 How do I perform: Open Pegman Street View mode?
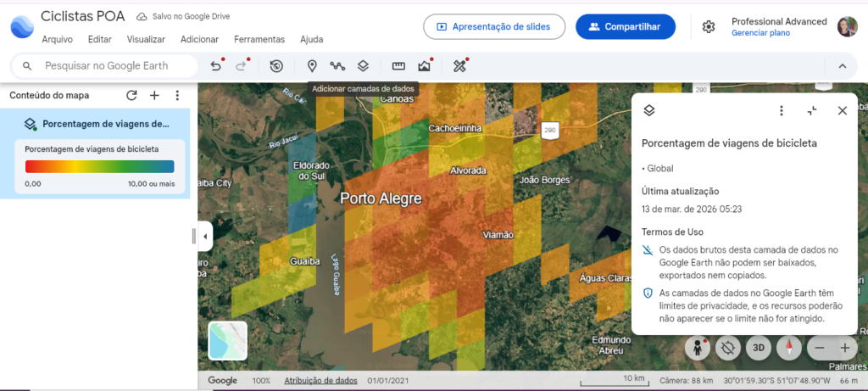[x=698, y=347]
